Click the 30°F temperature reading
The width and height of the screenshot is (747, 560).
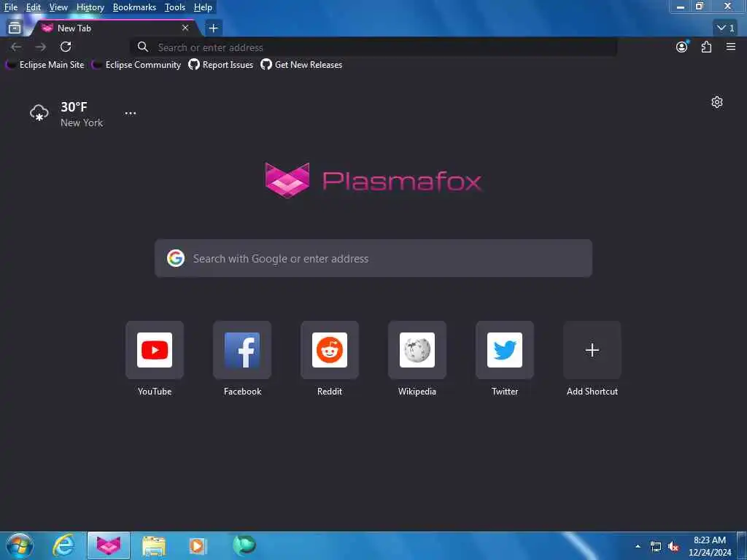pyautogui.click(x=74, y=107)
